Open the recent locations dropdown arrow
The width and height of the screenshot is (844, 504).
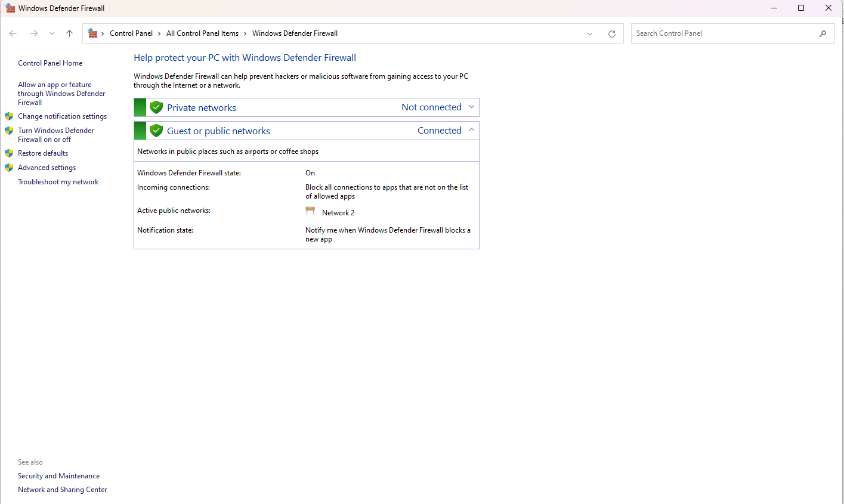coord(52,33)
